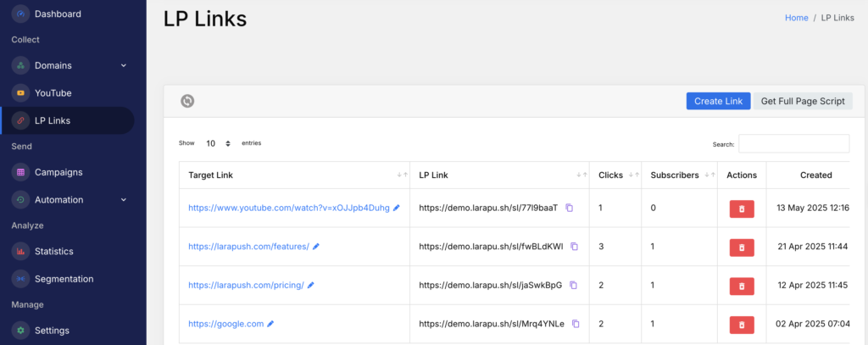
Task: Edit the larapush.com/pricing target link
Action: tap(310, 285)
